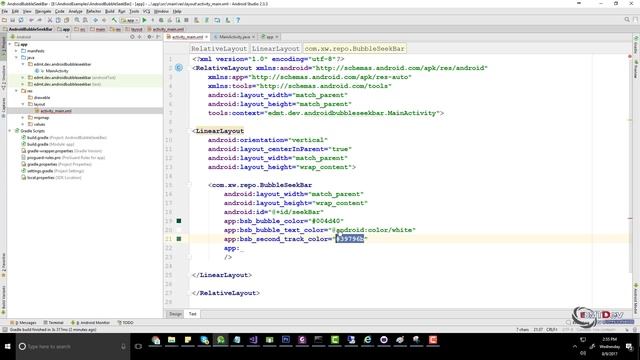Click the Open folder toolbar icon

pyautogui.click(x=4, y=20)
